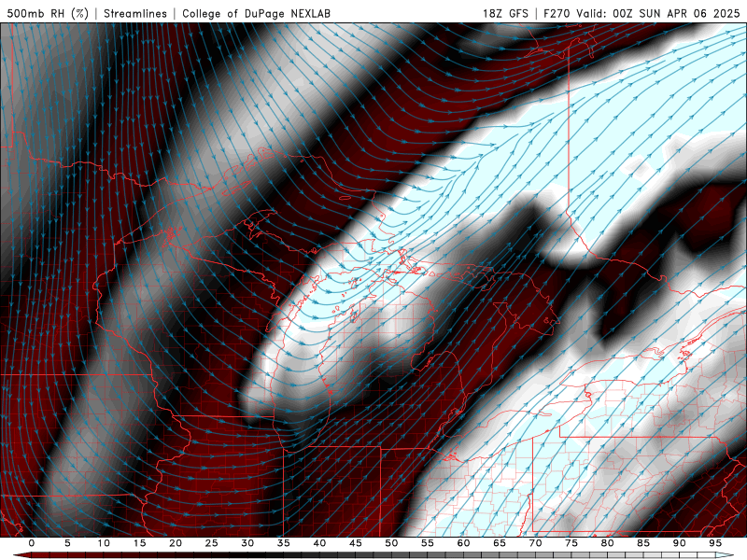The image size is (747, 560).
Task: Click the colorbar tick label "30"
Action: click(247, 543)
